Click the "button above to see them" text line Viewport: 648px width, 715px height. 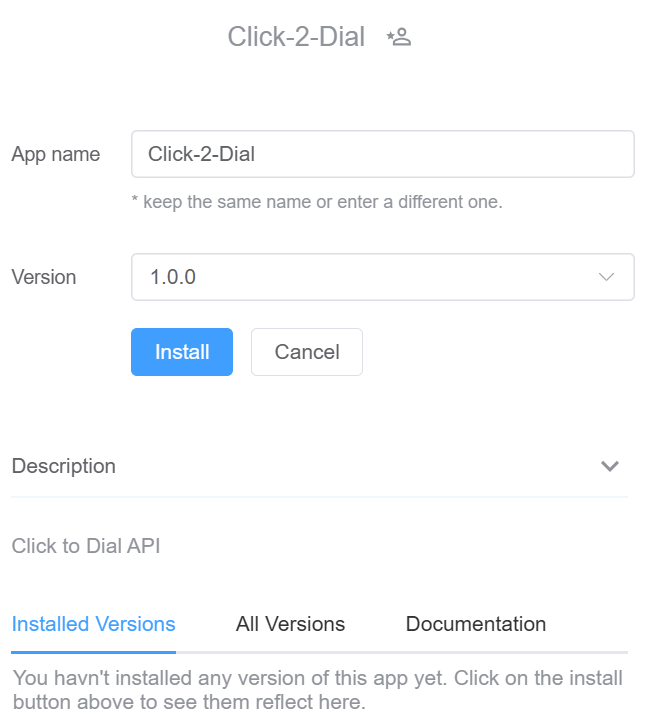(190, 702)
